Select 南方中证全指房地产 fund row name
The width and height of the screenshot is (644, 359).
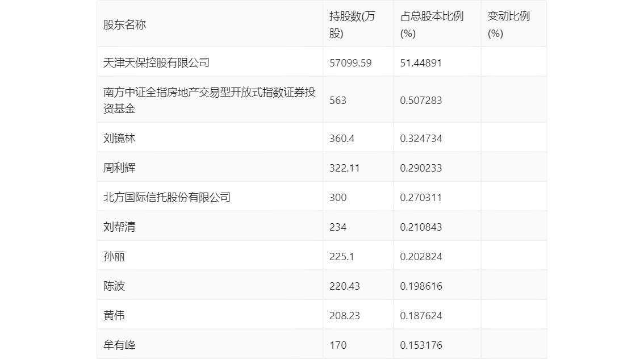click(x=209, y=100)
